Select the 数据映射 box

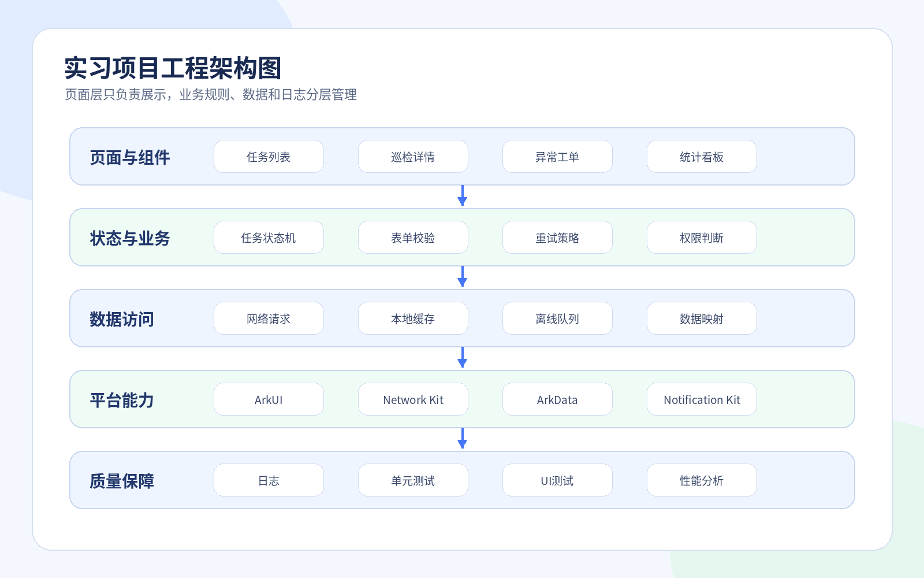tap(702, 318)
